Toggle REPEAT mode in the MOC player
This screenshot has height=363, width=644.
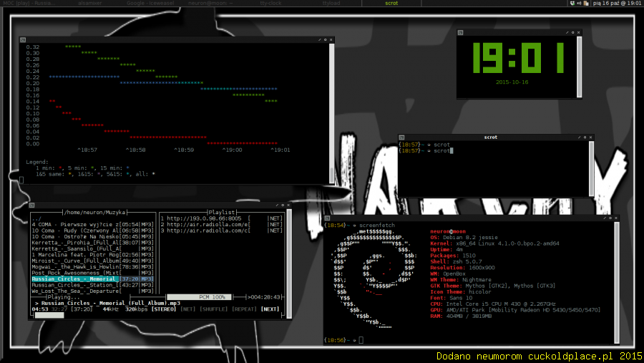pos(243,309)
